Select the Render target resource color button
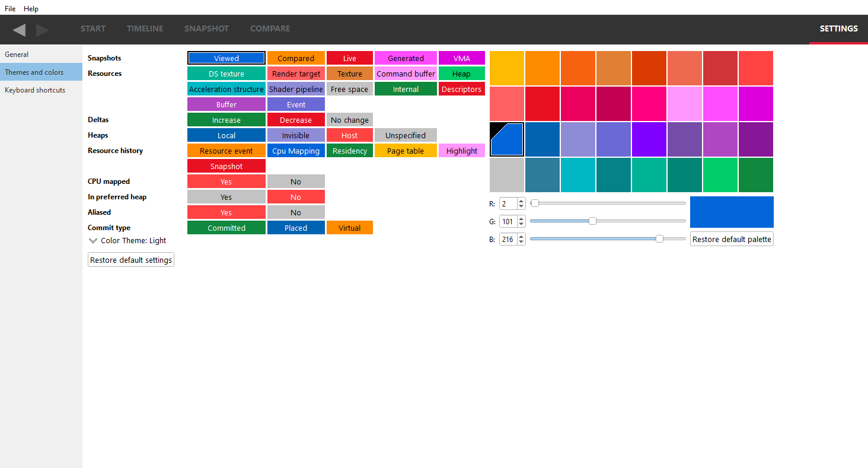 click(296, 74)
